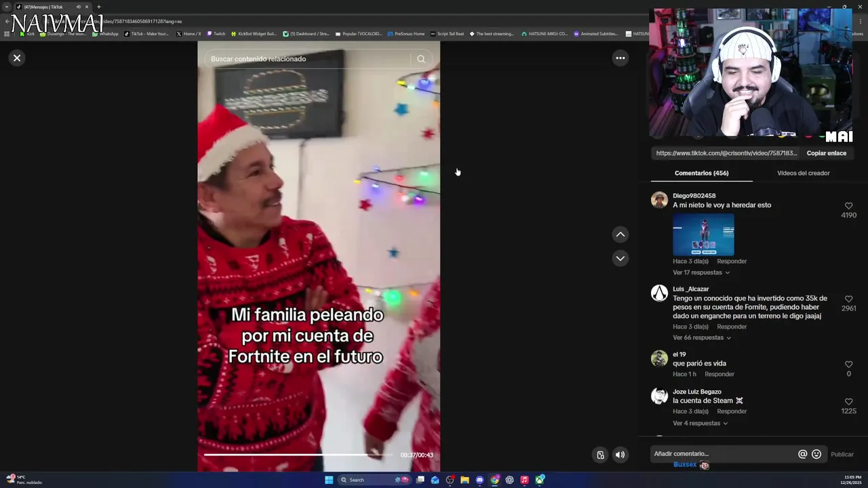Screen dimensions: 868x488
Task: Open the 'Animated Subtitles' bookmark
Action: (596, 34)
